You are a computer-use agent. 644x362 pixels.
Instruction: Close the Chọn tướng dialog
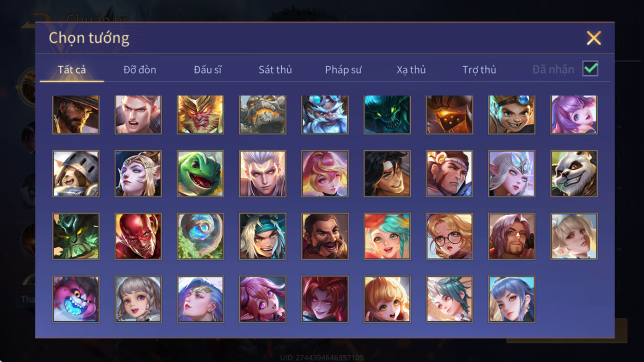pyautogui.click(x=593, y=38)
